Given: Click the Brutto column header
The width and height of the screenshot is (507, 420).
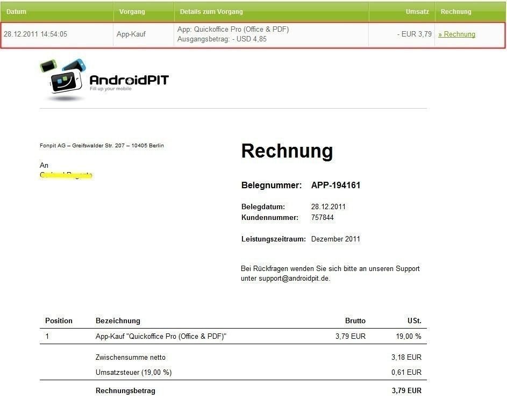Looking at the screenshot, I should click(355, 321).
